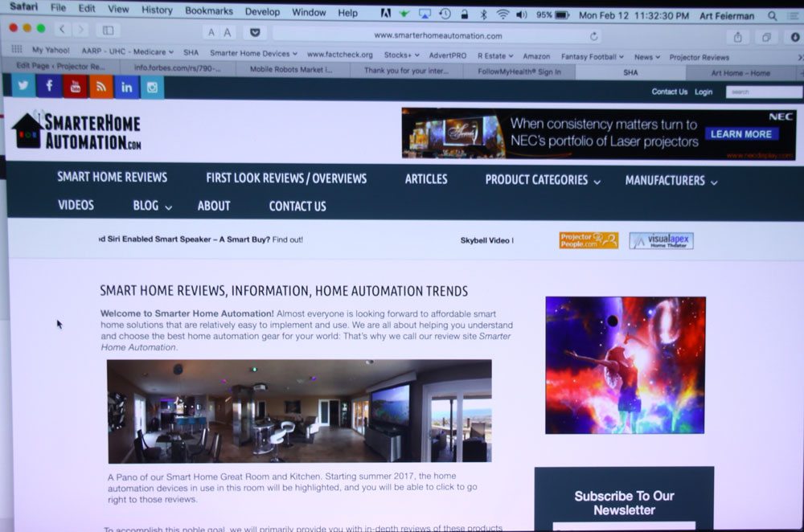Image resolution: width=804 pixels, height=532 pixels.
Task: Open the Safari downloads icon
Action: [x=795, y=38]
